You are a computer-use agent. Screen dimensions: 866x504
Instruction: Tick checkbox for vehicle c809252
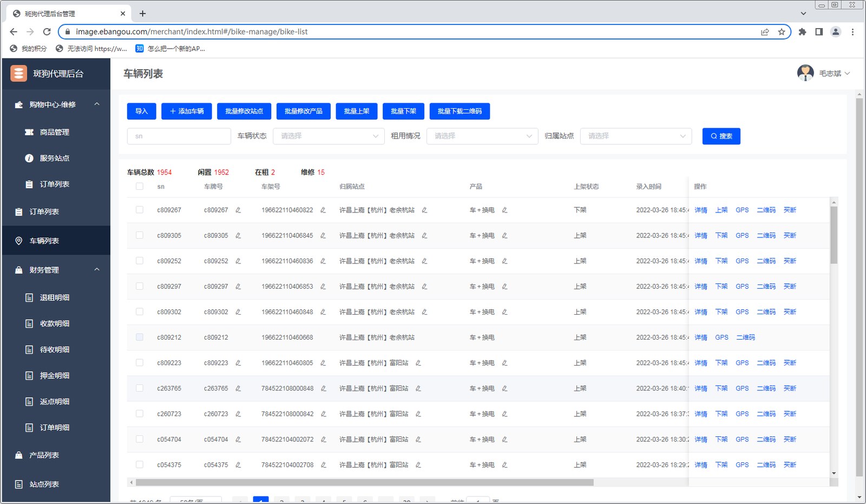tap(140, 261)
